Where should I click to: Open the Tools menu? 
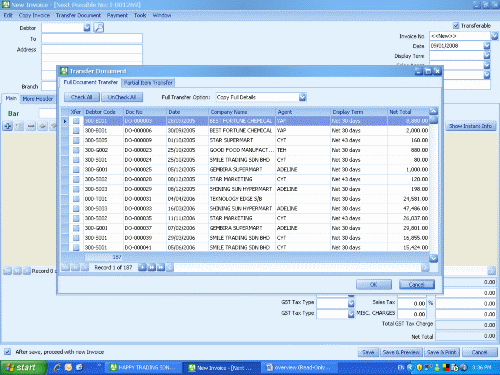(140, 15)
